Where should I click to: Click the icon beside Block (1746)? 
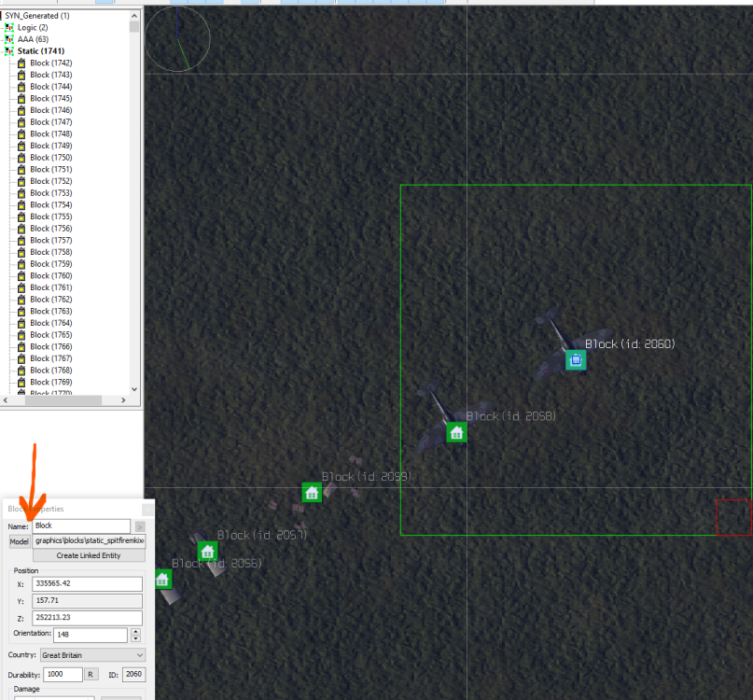(21, 110)
